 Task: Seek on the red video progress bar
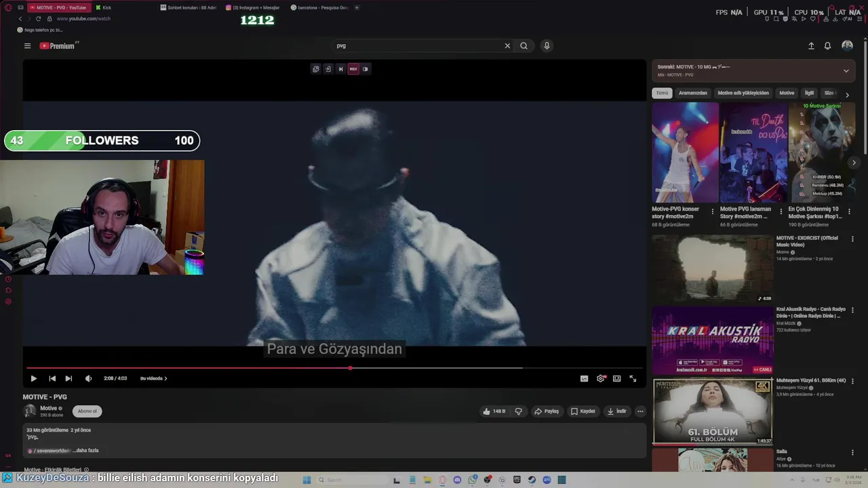(x=336, y=369)
